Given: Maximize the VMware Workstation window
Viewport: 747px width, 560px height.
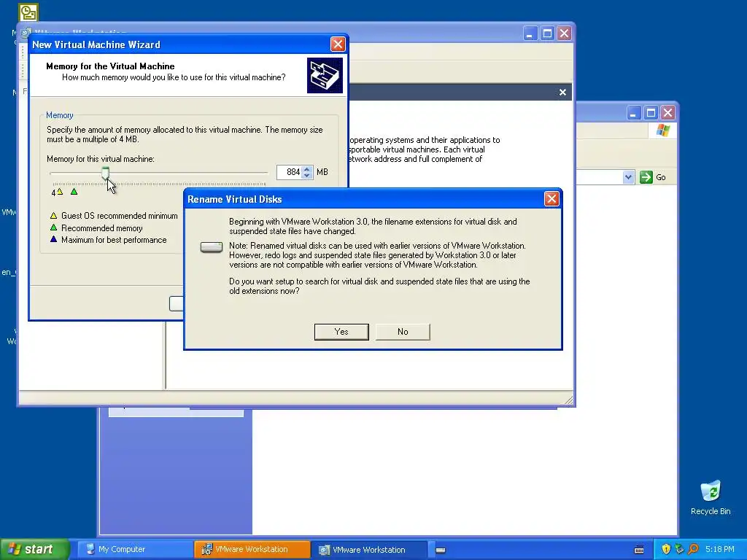Looking at the screenshot, I should (x=547, y=34).
